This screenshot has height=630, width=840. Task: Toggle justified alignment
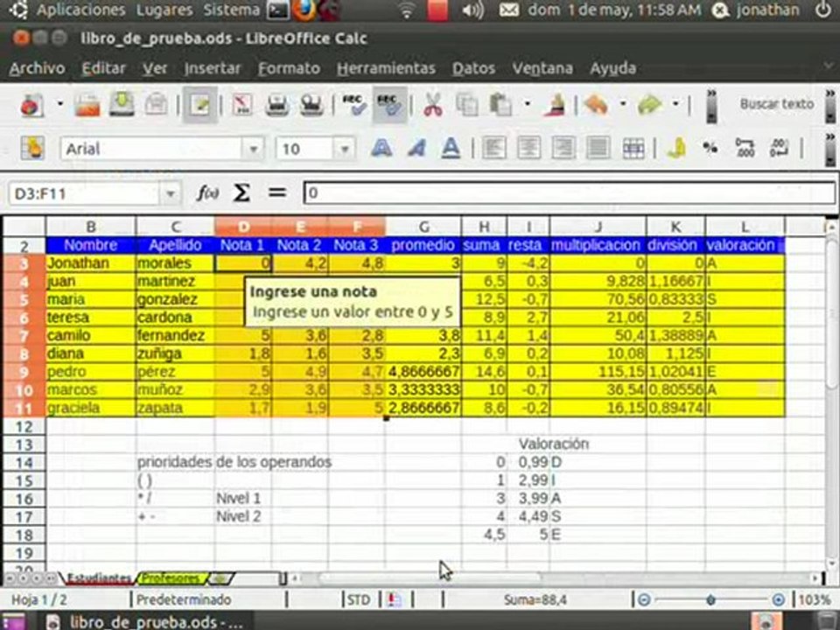click(598, 149)
